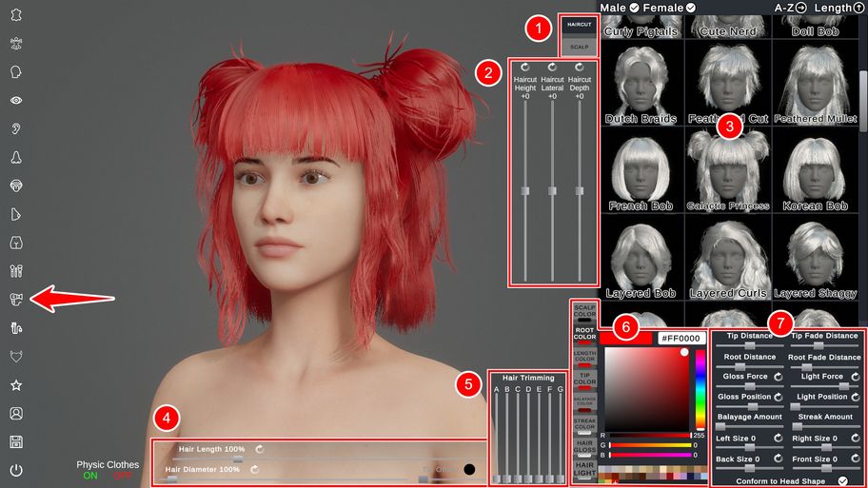This screenshot has width=868, height=488.
Task: Open the body pose figure category
Action: tap(16, 44)
